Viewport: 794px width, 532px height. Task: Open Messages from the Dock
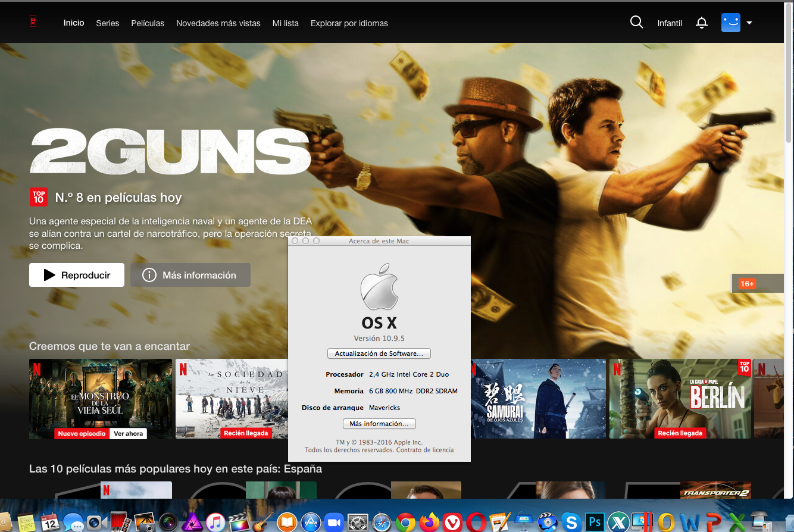73,521
